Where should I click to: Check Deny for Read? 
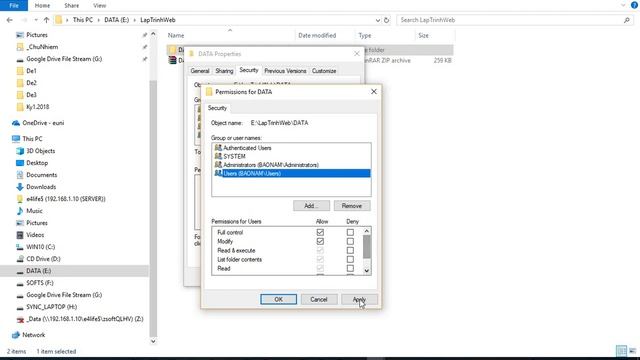[350, 268]
